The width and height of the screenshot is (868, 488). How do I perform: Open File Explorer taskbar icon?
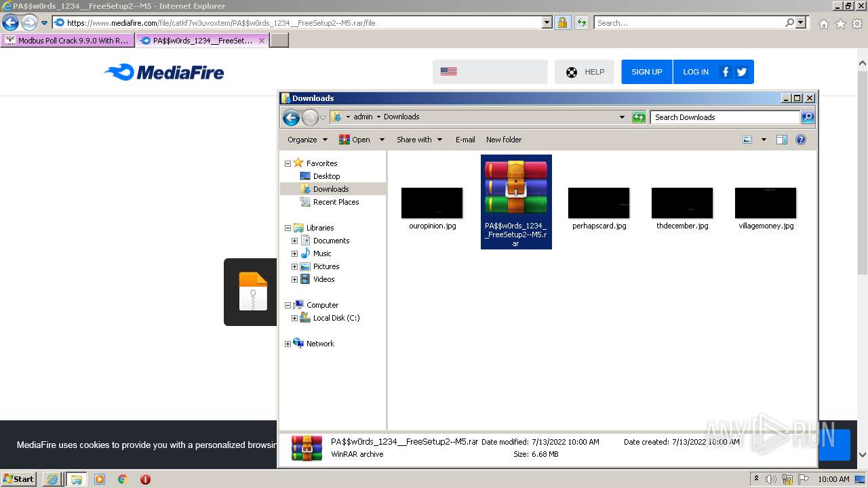[x=76, y=479]
